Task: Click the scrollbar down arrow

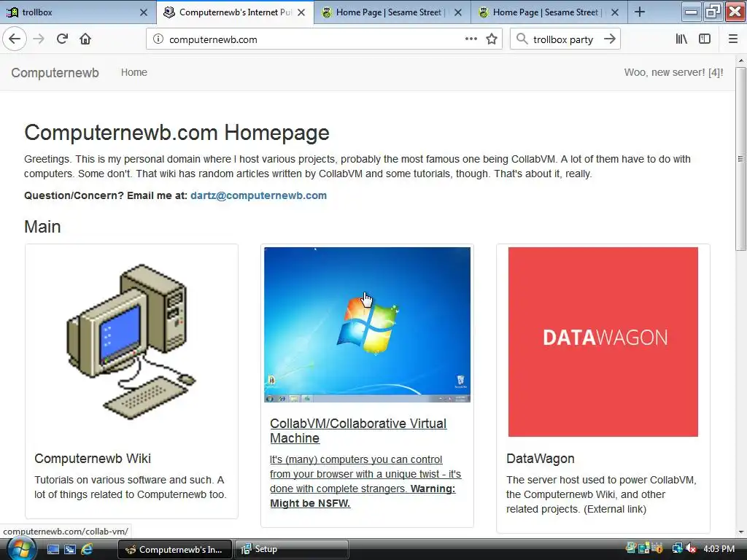Action: point(740,532)
